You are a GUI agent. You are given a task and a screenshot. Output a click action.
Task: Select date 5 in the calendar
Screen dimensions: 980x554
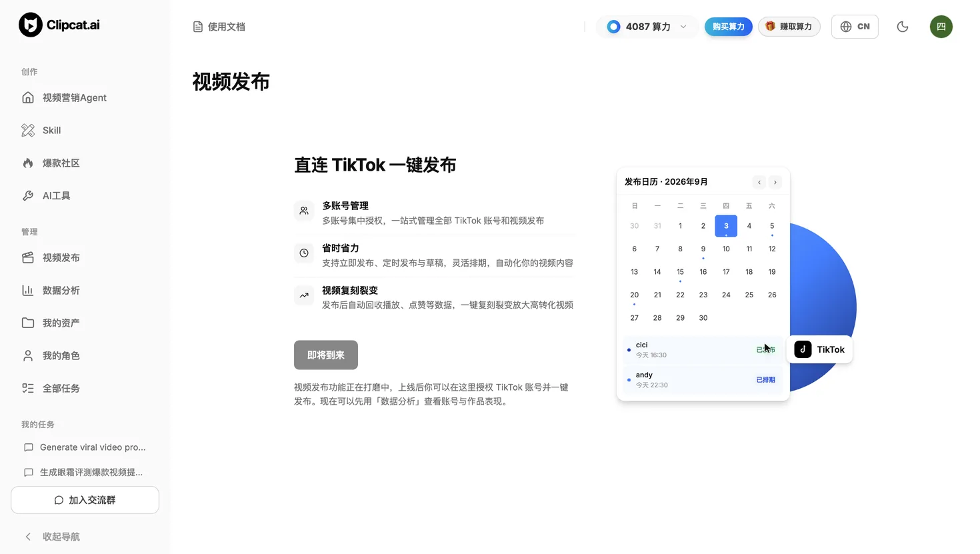point(772,226)
